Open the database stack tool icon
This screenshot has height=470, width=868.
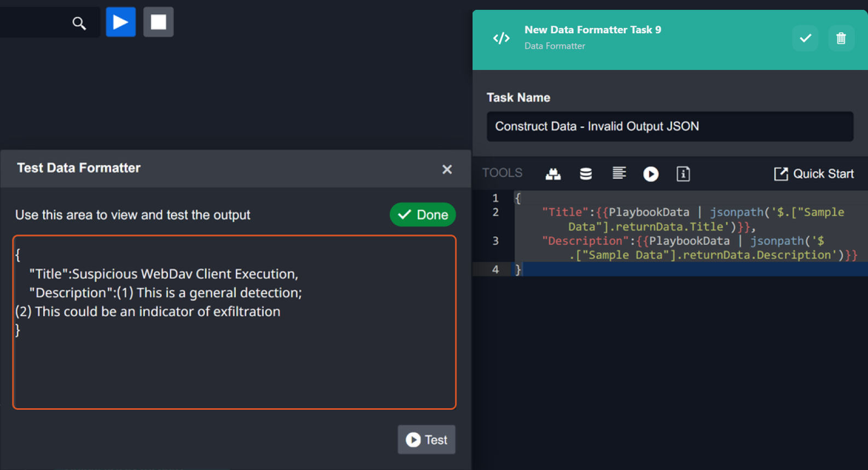585,174
